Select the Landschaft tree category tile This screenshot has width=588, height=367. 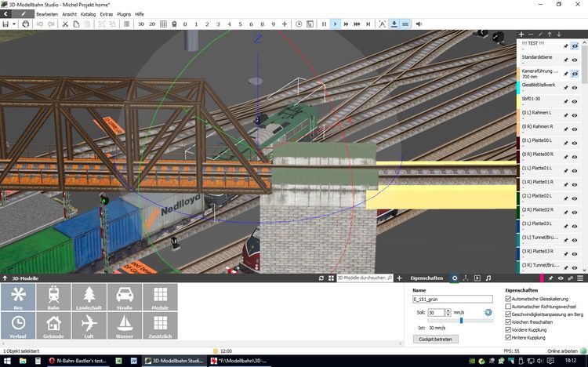(x=89, y=298)
